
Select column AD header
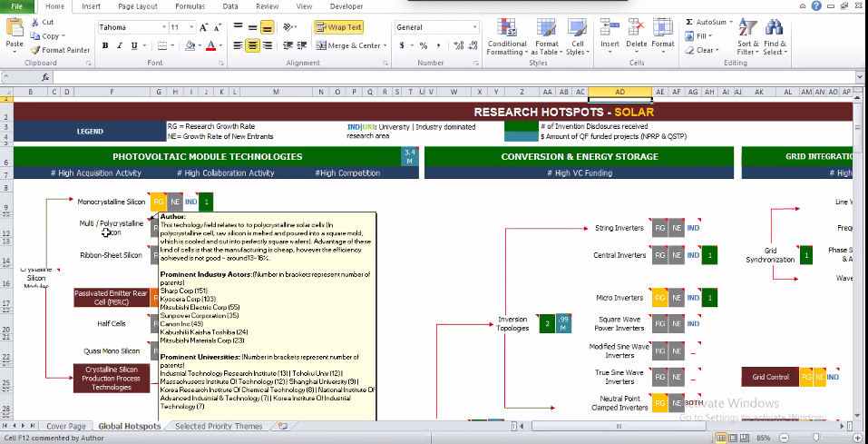click(x=620, y=92)
